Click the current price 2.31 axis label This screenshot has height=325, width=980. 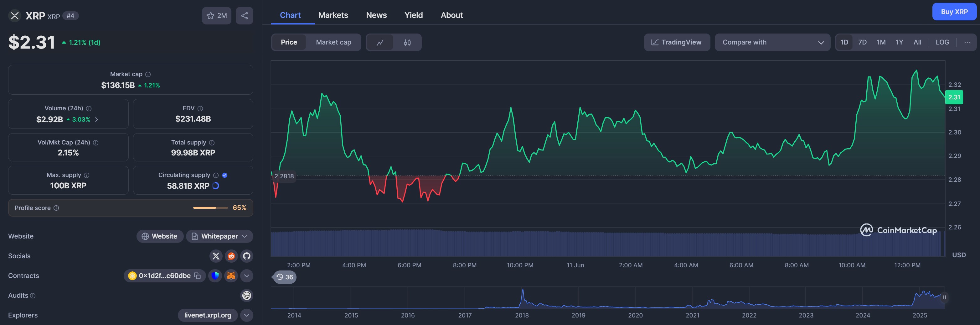coord(954,97)
